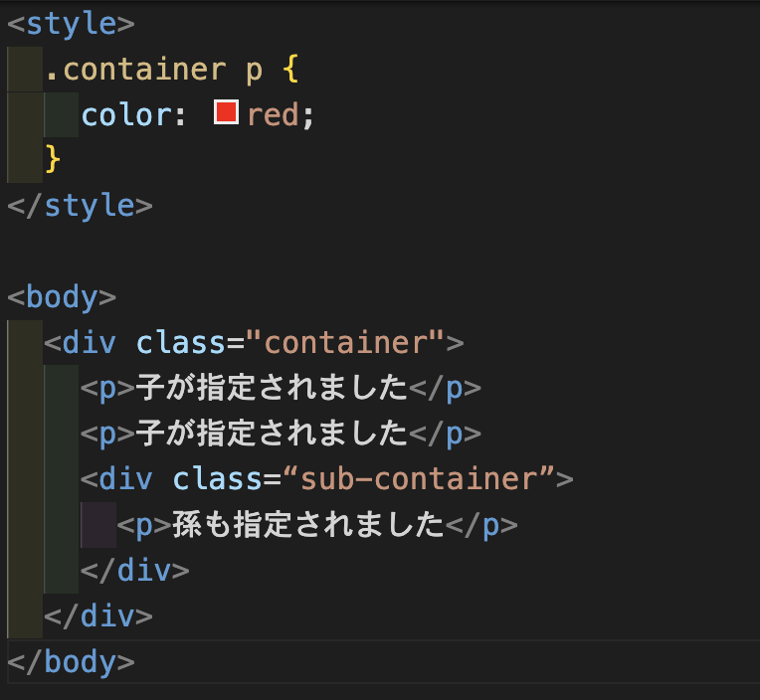Click the class attribute on the sub-container div
The width and height of the screenshot is (760, 700).
click(217, 479)
